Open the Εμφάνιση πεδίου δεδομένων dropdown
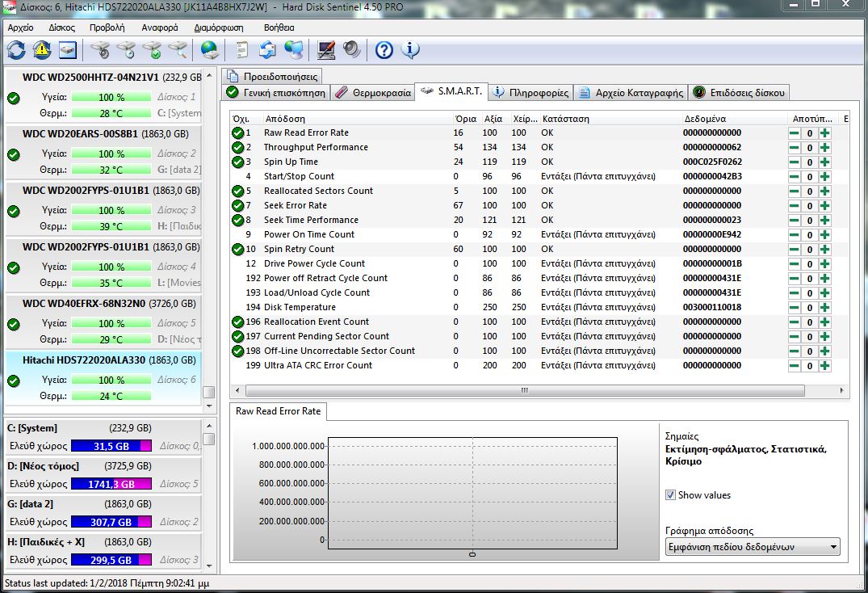 coord(753,547)
